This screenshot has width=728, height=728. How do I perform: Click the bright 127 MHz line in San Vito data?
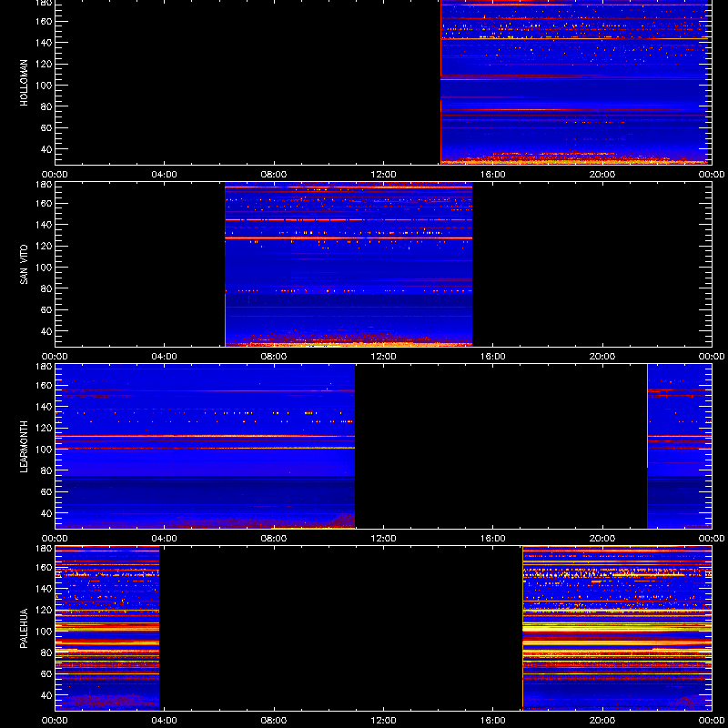coord(349,238)
